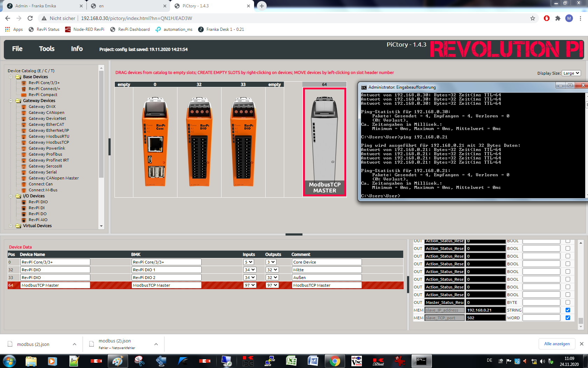588x368 pixels.
Task: Open options arrow for first modbus (2).json download
Action: point(75,344)
